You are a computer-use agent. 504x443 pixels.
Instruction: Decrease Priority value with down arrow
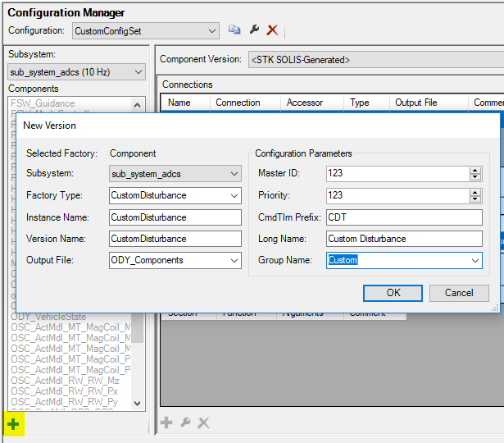(475, 199)
